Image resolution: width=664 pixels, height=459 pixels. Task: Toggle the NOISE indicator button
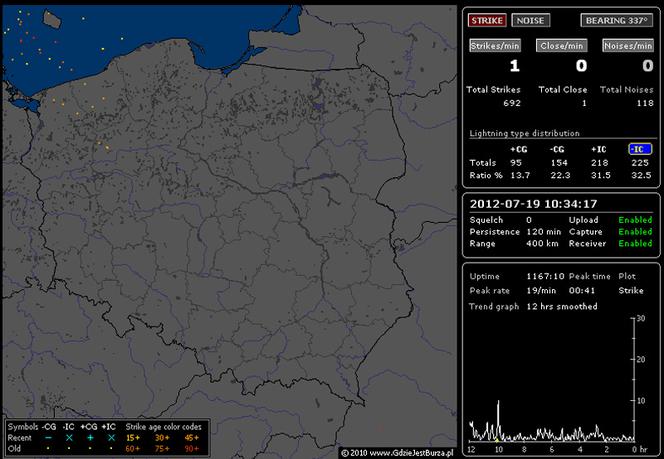click(531, 20)
